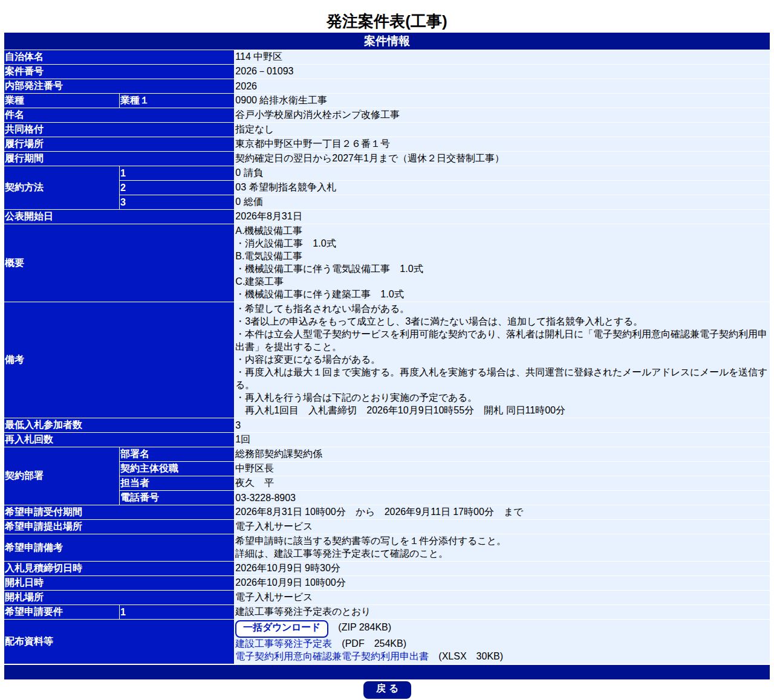Click the 最低入札参加者数 label
The width and height of the screenshot is (774, 700).
pos(44,425)
